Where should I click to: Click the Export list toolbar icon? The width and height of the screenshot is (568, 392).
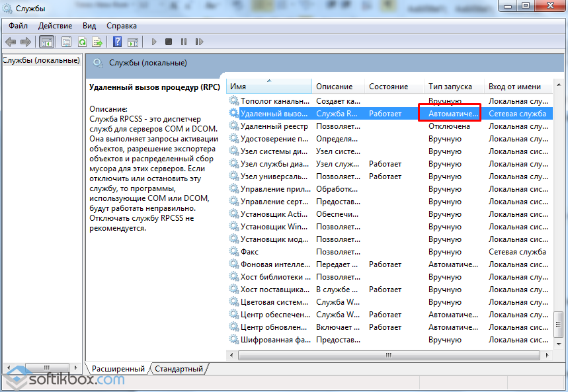pos(97,42)
